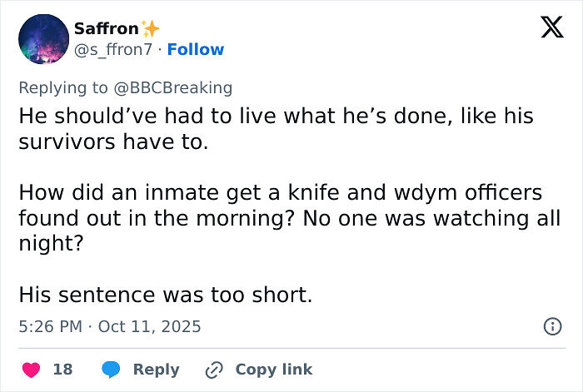Click the like count 18
The image size is (583, 392).
coord(62,369)
